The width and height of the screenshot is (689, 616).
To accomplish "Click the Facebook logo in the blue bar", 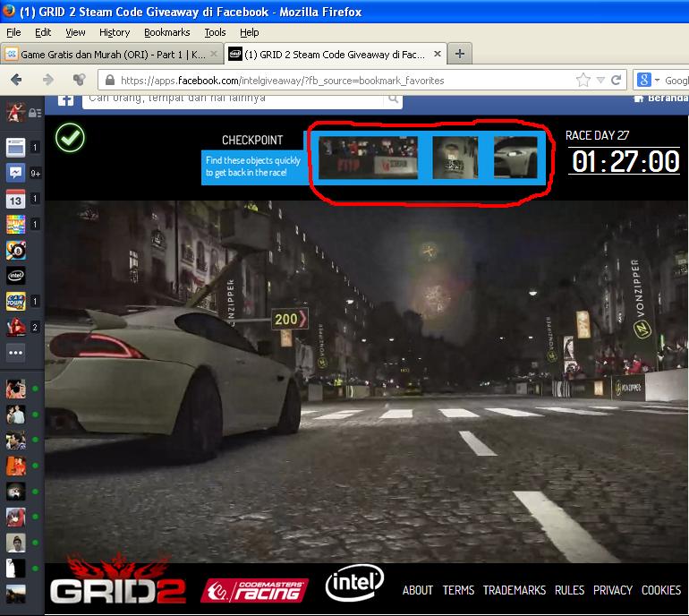I will [66, 100].
